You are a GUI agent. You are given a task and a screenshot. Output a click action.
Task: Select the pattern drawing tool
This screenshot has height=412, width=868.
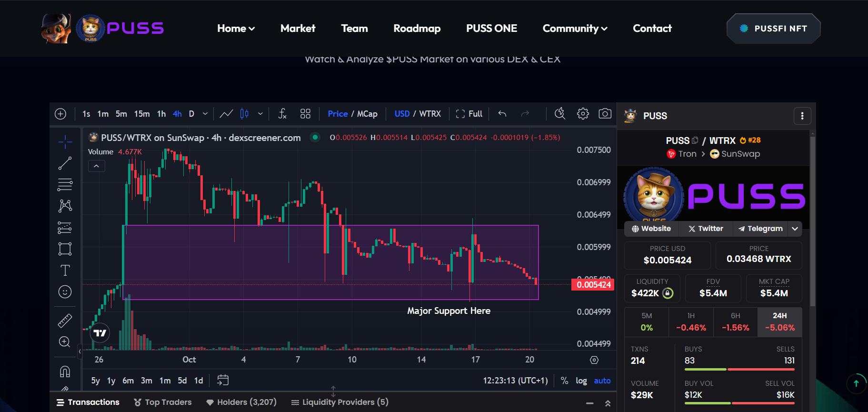(x=65, y=206)
